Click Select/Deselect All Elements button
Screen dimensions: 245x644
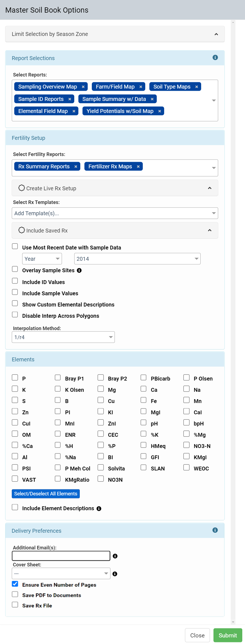(x=46, y=494)
